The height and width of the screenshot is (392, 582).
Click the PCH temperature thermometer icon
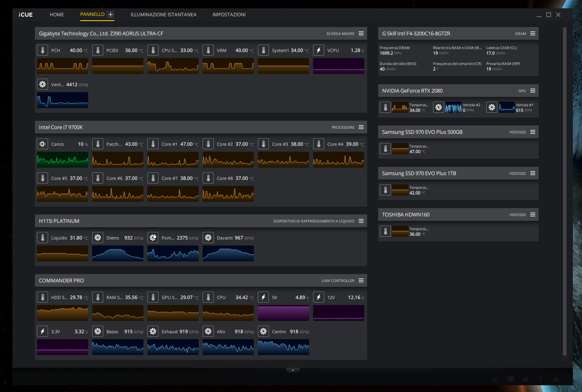[x=43, y=50]
